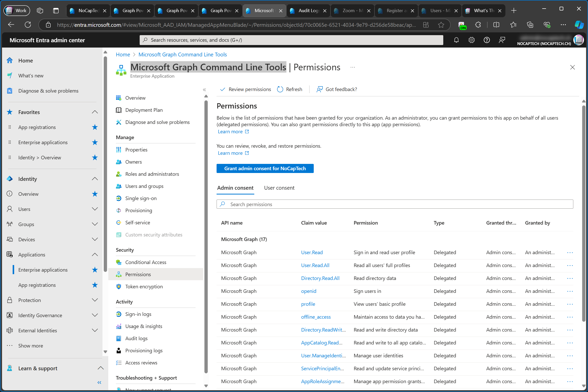The height and width of the screenshot is (392, 588).
Task: Open the ellipsis menu for the openid row
Action: point(570,291)
